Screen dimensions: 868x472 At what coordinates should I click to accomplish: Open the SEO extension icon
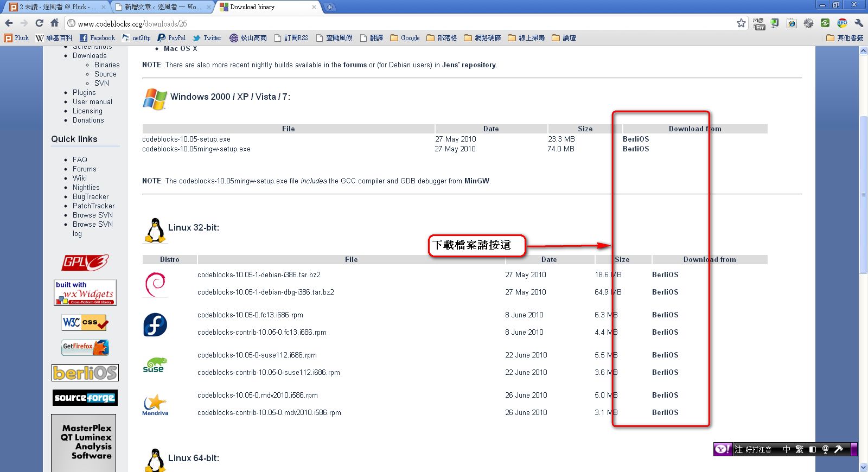(842, 23)
